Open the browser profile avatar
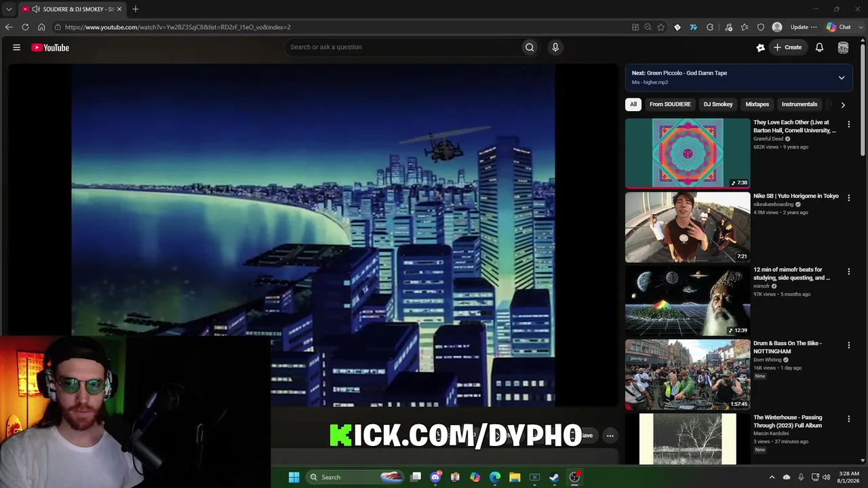This screenshot has width=868, height=488. point(777,27)
